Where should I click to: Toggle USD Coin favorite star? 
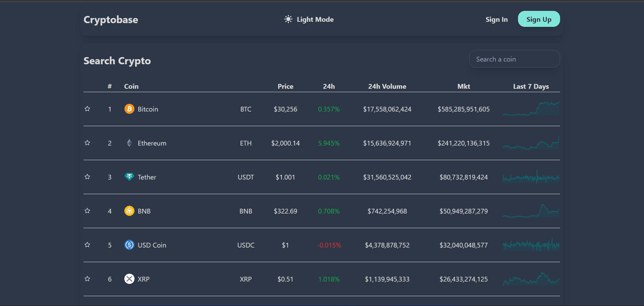click(87, 245)
